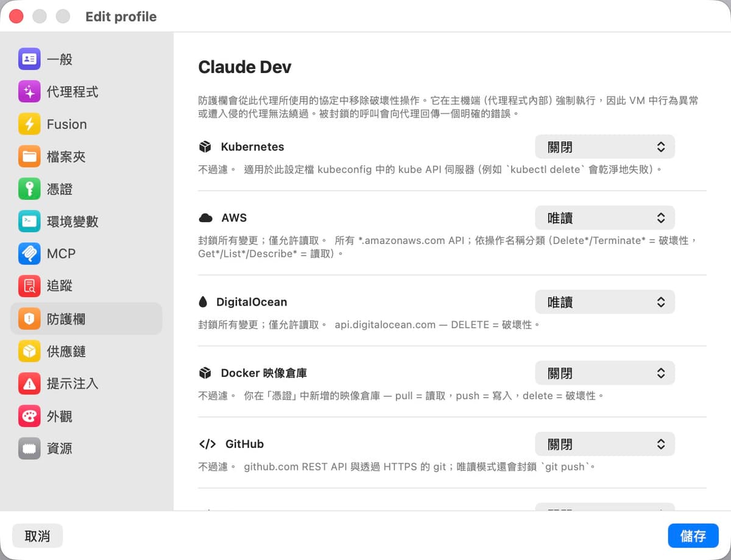The height and width of the screenshot is (560, 731).
Task: Click the AWS cloud icon
Action: coord(205,218)
